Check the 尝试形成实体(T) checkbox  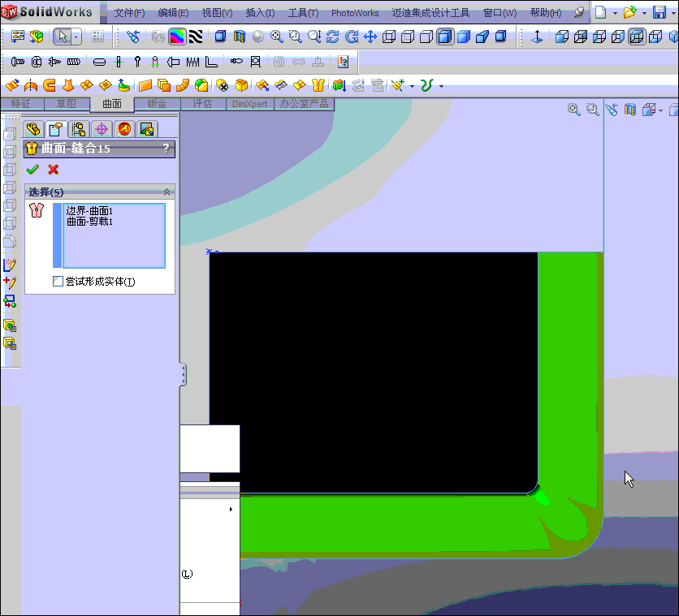[x=58, y=281]
